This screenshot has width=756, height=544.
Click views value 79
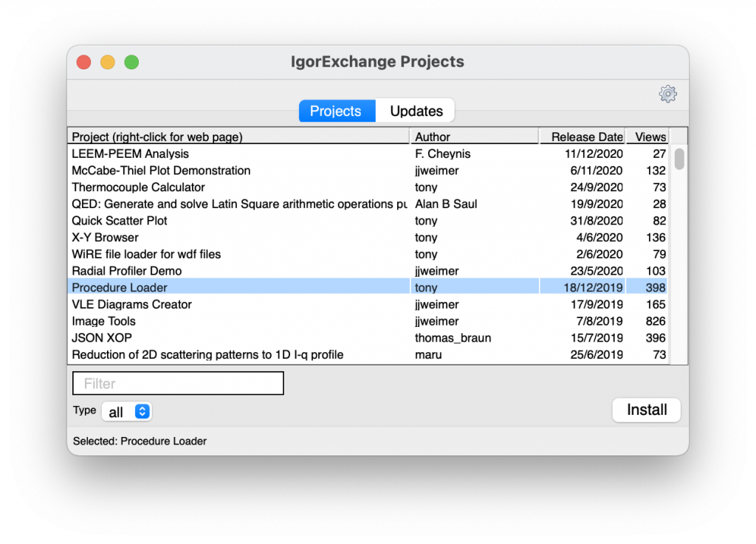659,254
